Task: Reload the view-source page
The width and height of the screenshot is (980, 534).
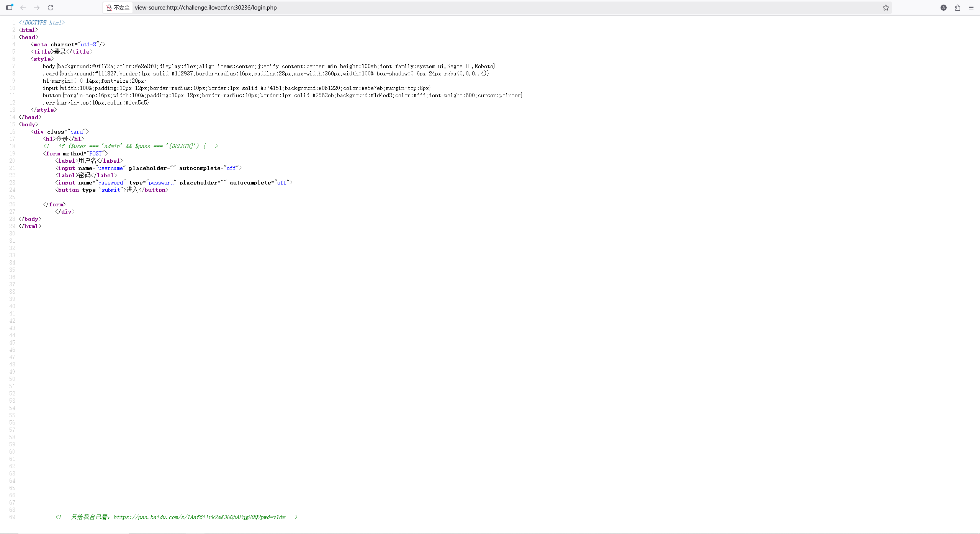Action: pyautogui.click(x=51, y=8)
